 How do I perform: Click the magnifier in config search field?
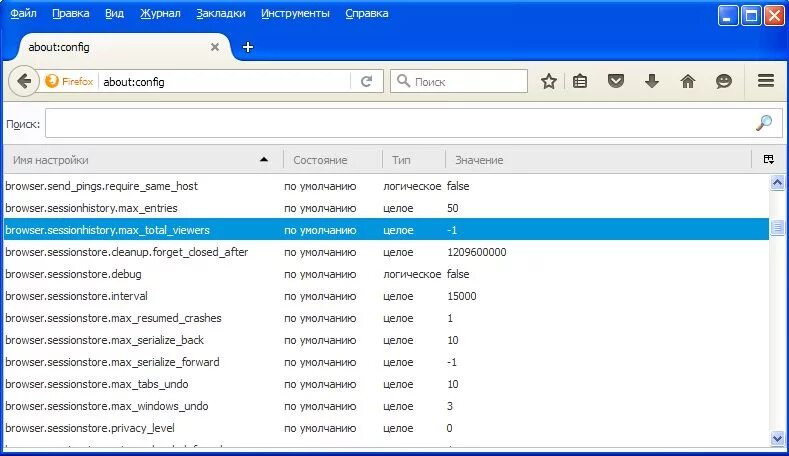pyautogui.click(x=764, y=122)
